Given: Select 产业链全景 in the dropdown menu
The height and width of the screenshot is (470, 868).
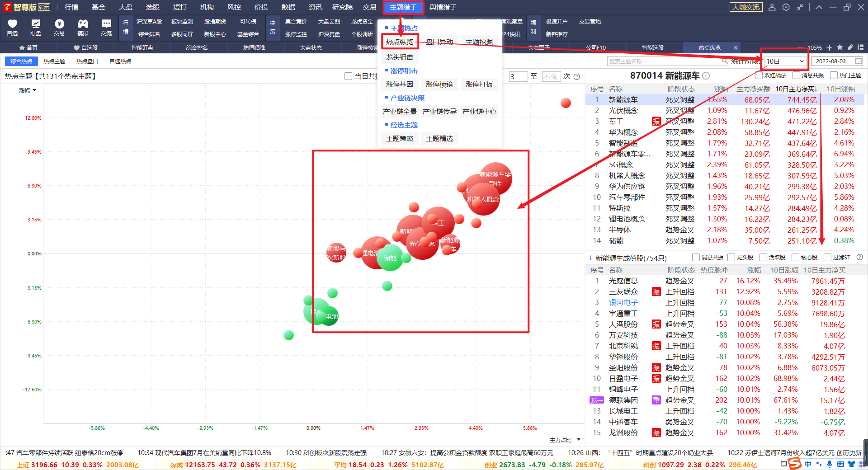Looking at the screenshot, I should coord(400,111).
